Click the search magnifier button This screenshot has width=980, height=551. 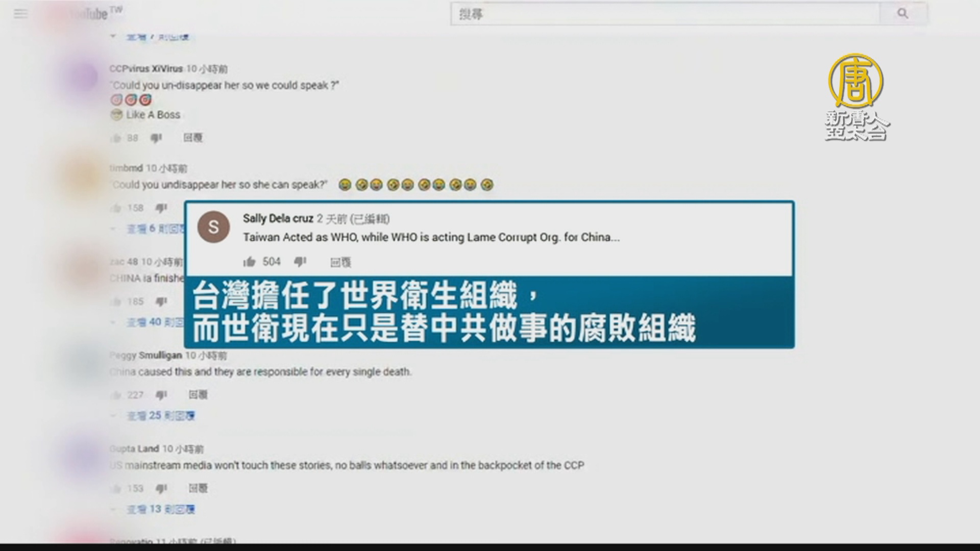click(902, 14)
